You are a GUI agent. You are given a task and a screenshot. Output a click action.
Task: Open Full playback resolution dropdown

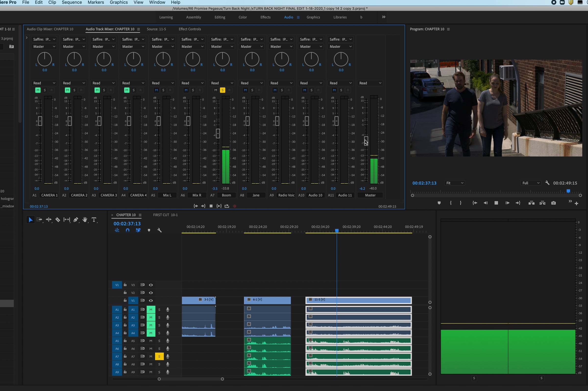tap(531, 183)
